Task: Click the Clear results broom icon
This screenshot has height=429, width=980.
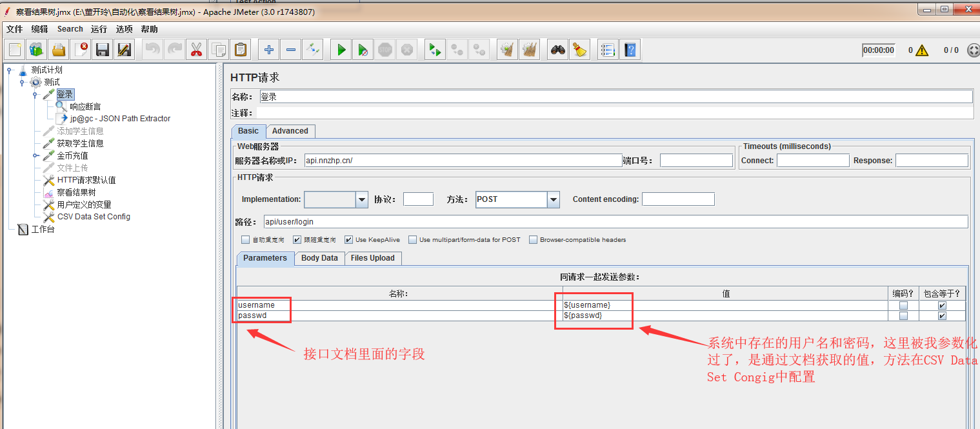Action: 508,50
